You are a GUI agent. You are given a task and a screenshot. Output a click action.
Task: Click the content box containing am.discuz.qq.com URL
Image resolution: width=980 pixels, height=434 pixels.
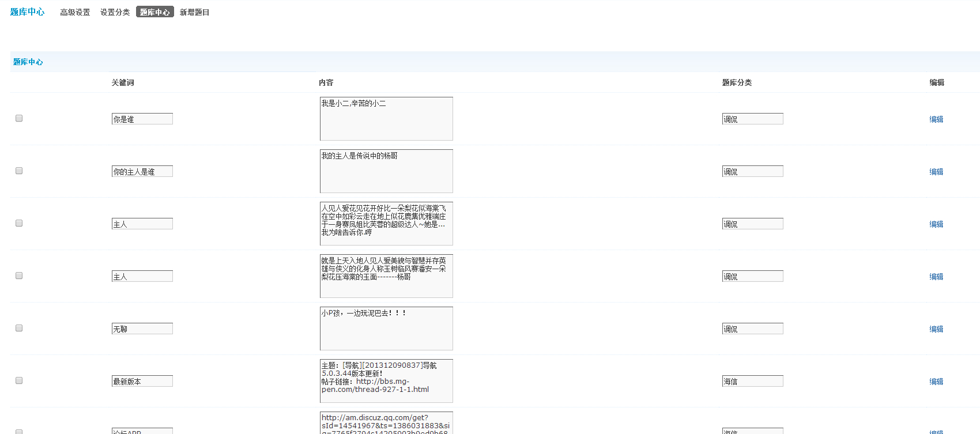coord(386,423)
